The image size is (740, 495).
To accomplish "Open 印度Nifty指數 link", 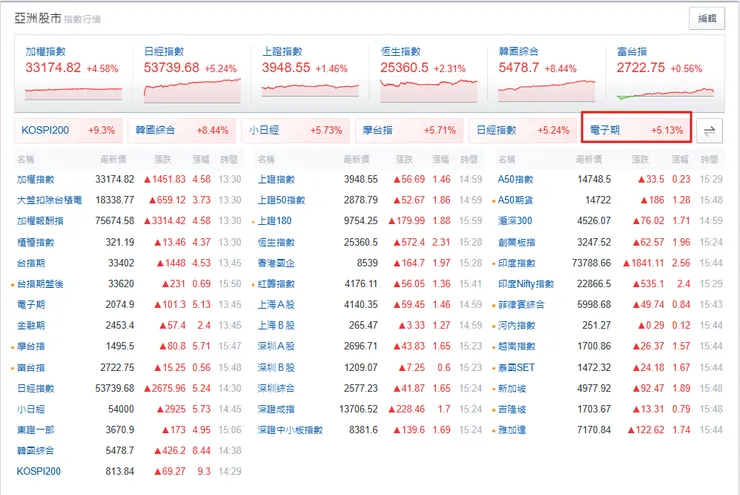I will tap(526, 284).
